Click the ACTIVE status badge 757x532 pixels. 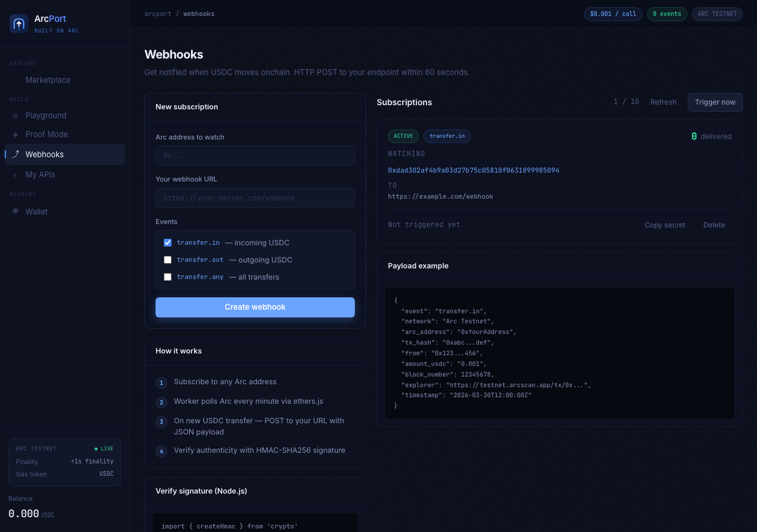(x=403, y=136)
